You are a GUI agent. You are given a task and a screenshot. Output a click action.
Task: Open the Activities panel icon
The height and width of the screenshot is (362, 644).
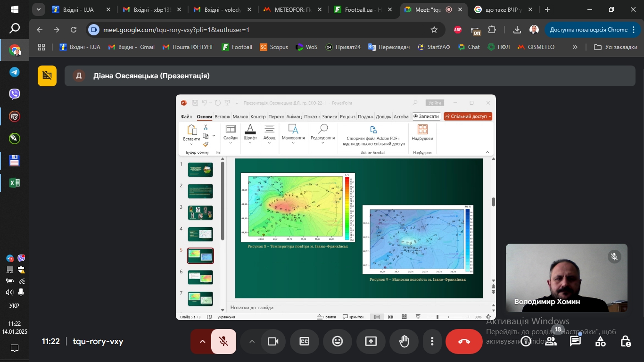(x=600, y=341)
